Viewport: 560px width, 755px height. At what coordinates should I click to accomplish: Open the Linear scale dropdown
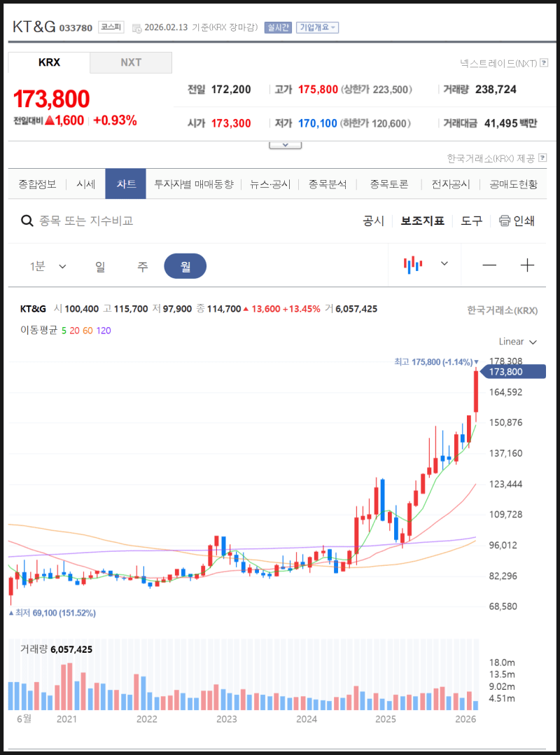(x=518, y=341)
